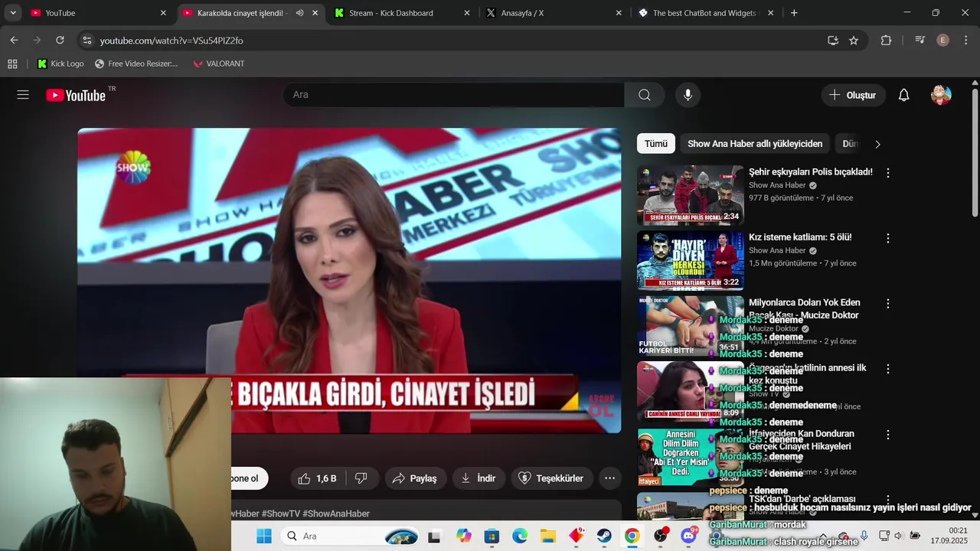The image size is (980, 551).
Task: Open the Kick Logo bookmark
Action: (60, 64)
